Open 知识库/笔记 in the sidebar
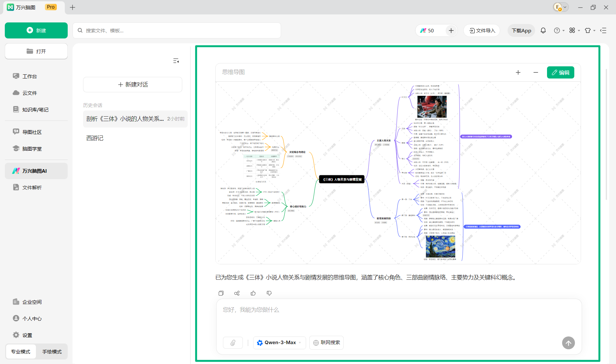616x364 pixels. point(36,110)
